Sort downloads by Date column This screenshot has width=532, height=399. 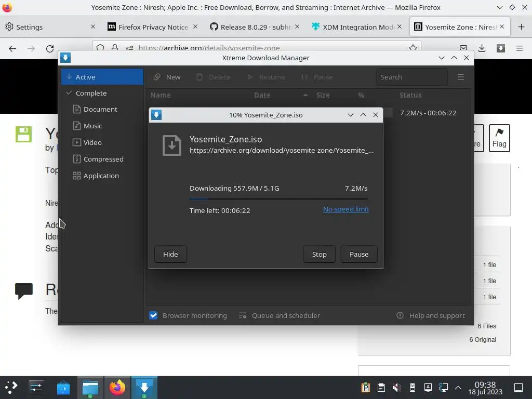(262, 96)
